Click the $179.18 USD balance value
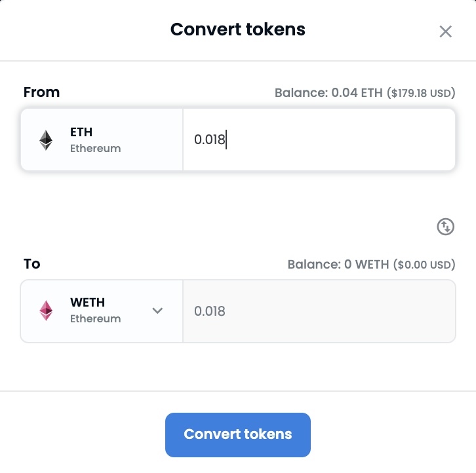Image resolution: width=476 pixels, height=473 pixels. pyautogui.click(x=421, y=93)
